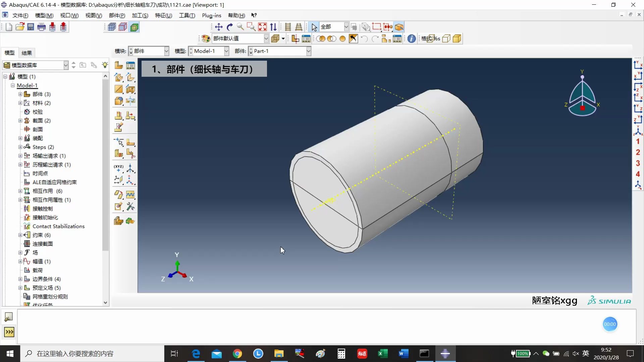This screenshot has height=362, width=644.
Task: Apply view 1 from views toolbar
Action: coord(638,141)
